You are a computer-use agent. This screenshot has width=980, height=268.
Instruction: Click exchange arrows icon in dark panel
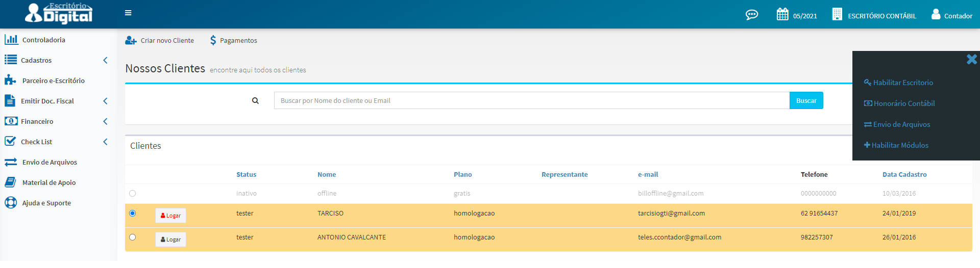coord(868,124)
